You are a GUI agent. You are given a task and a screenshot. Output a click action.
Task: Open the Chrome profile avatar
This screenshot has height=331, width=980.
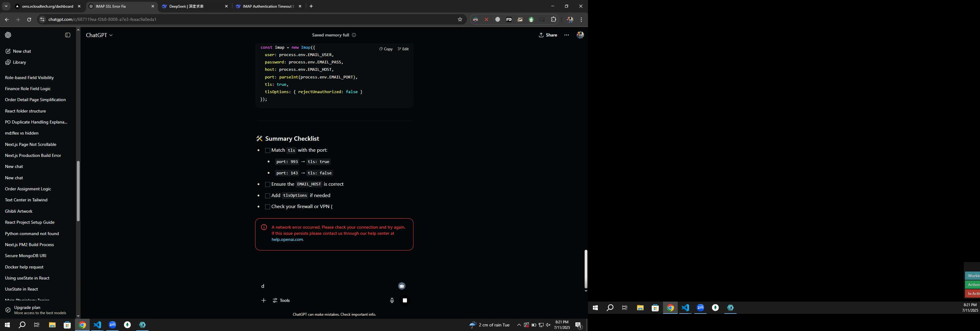pyautogui.click(x=570, y=19)
